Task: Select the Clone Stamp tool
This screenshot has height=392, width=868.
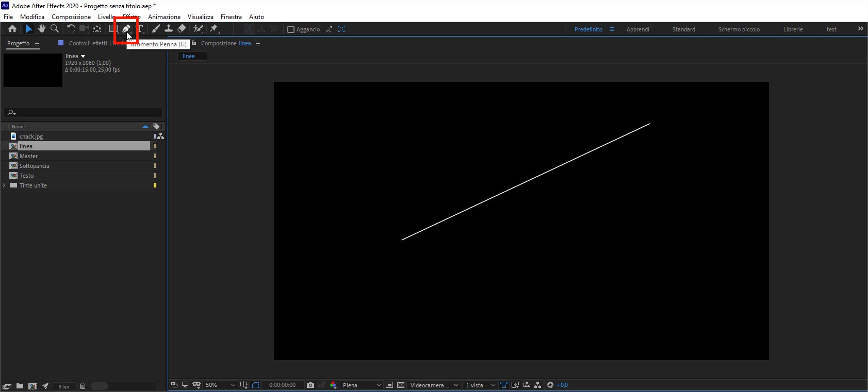Action: [169, 29]
